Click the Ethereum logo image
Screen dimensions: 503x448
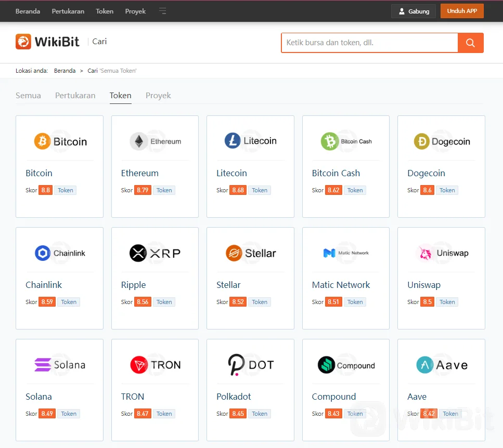pyautogui.click(x=155, y=141)
